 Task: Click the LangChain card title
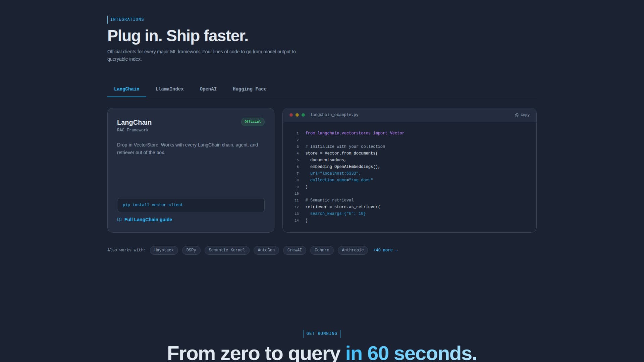click(x=134, y=122)
